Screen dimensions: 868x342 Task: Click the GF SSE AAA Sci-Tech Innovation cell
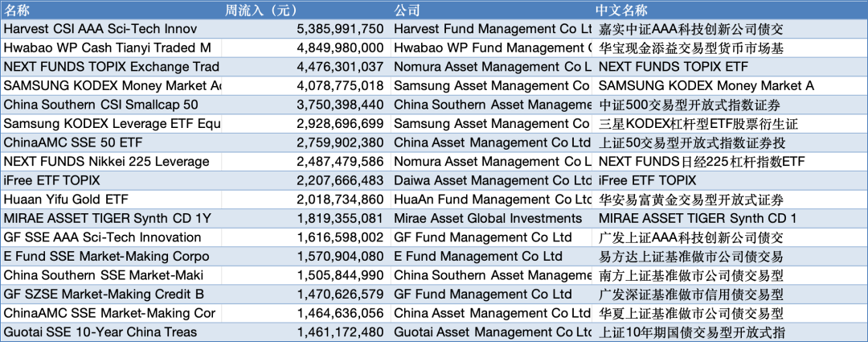click(x=111, y=238)
